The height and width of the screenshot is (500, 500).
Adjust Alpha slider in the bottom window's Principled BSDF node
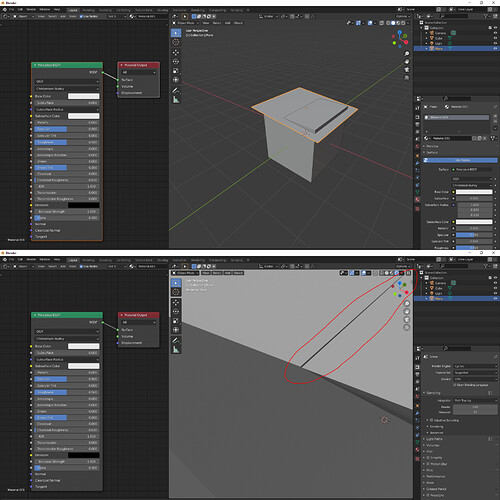[67, 468]
